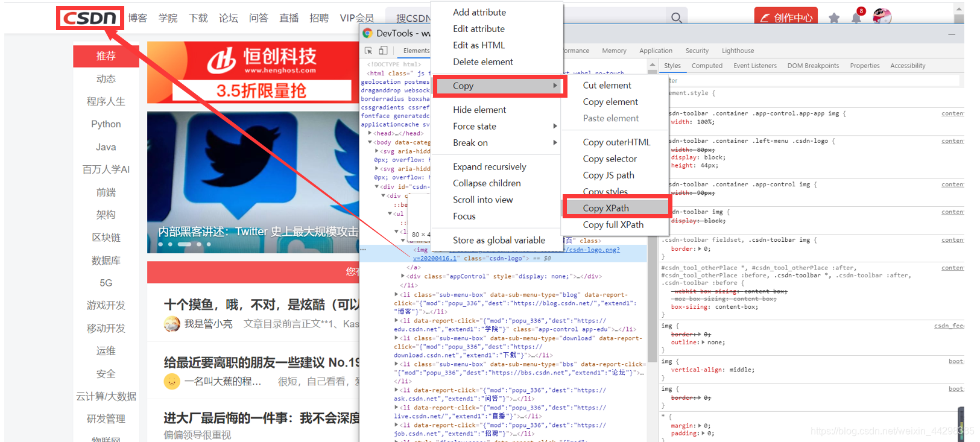Select Copy XPath
The height and width of the screenshot is (442, 980).
[x=606, y=208]
